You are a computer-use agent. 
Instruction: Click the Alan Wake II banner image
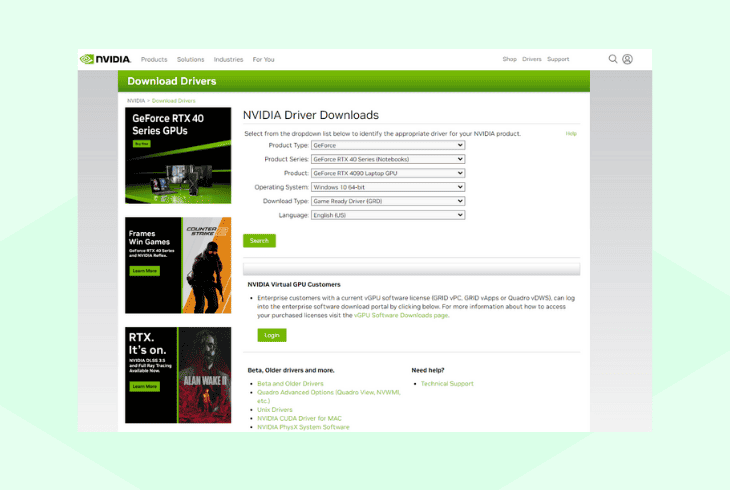204,375
